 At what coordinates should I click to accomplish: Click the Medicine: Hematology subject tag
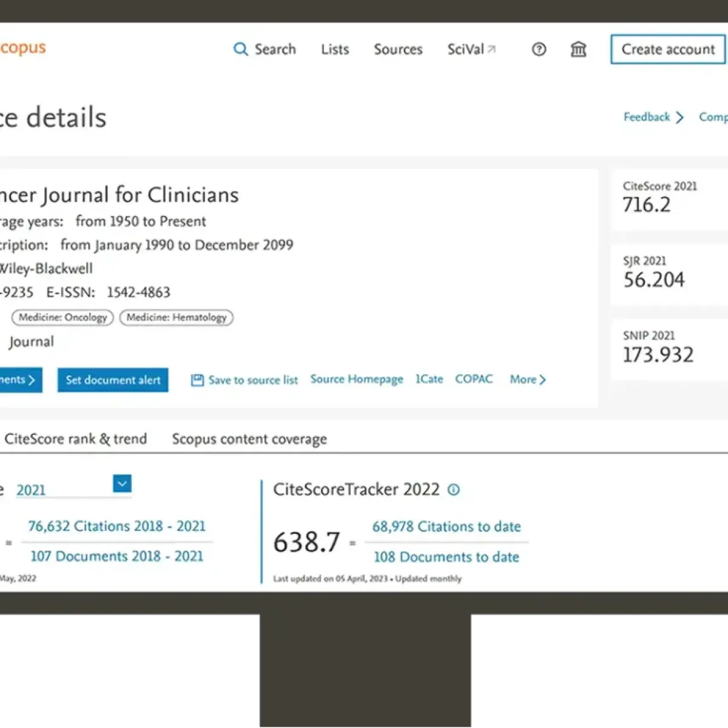click(177, 317)
